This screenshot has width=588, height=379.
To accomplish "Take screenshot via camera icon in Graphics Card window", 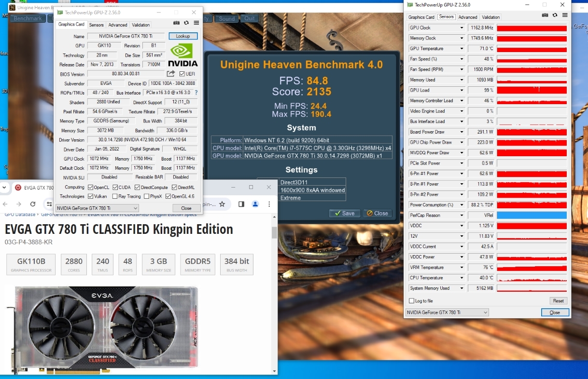I will 177,23.
